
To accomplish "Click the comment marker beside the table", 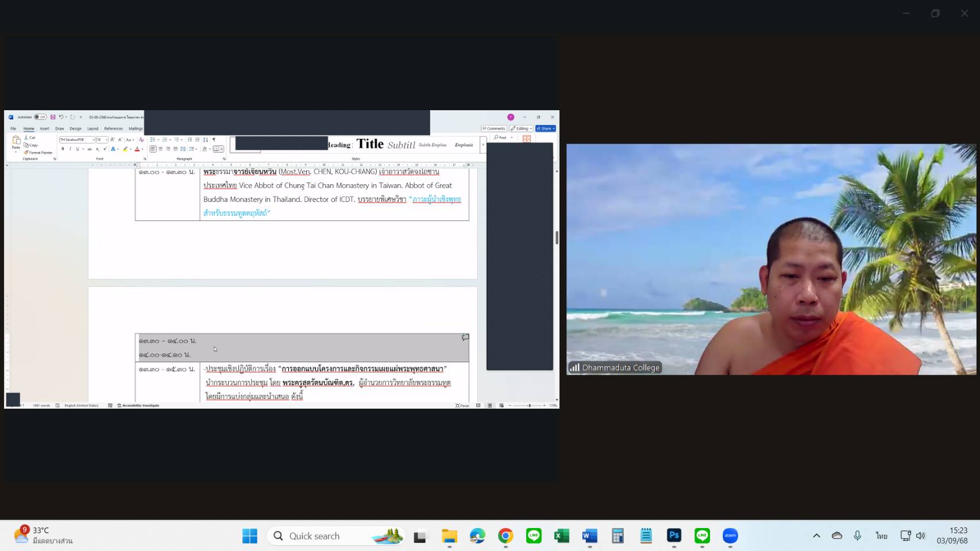I will 465,337.
